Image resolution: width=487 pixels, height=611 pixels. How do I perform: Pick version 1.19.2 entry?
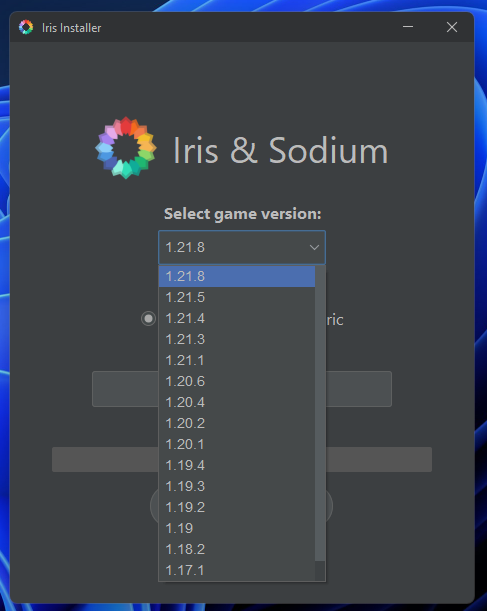(x=237, y=507)
